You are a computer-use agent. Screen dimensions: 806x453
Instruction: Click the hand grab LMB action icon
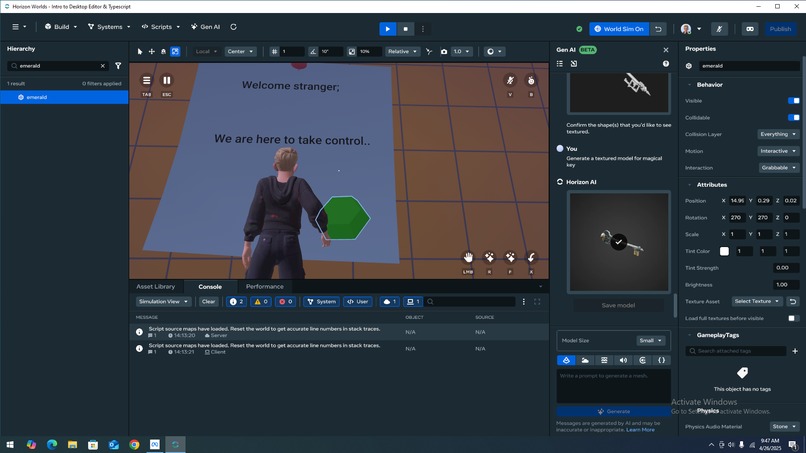pyautogui.click(x=468, y=257)
